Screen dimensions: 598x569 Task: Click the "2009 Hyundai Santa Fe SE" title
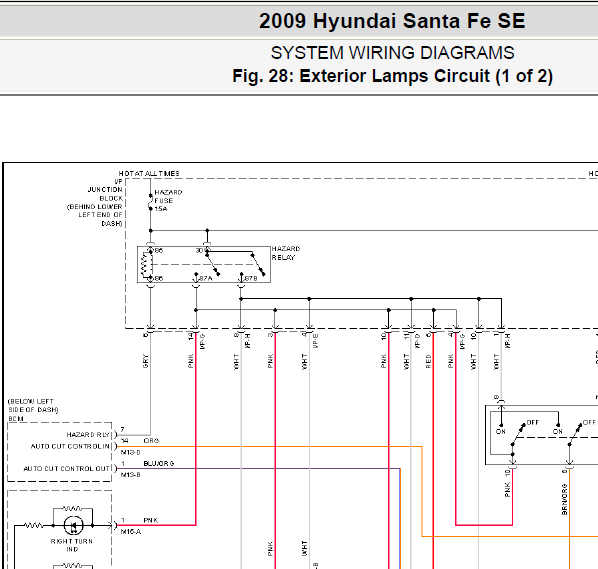coord(392,21)
